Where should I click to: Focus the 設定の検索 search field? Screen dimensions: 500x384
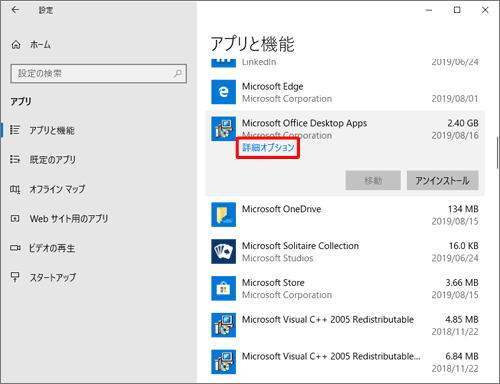pyautogui.click(x=98, y=73)
